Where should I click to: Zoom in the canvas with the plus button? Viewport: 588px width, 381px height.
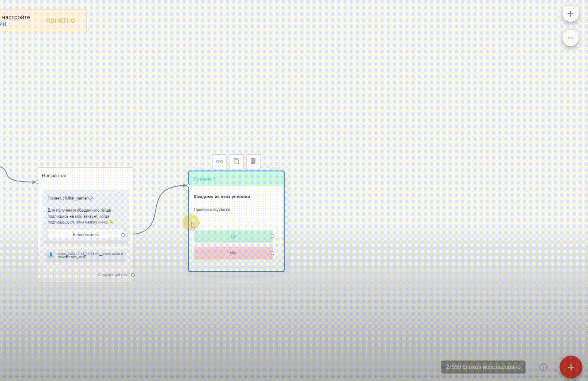(570, 14)
